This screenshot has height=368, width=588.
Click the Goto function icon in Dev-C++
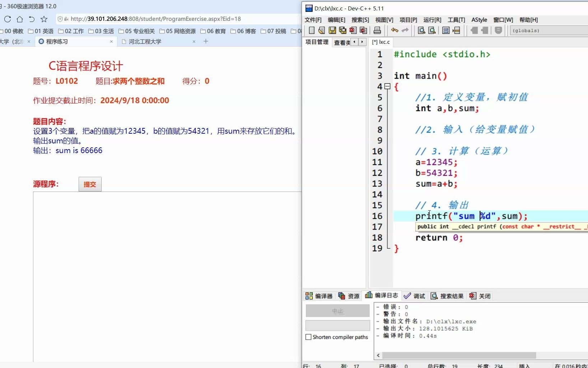point(446,31)
